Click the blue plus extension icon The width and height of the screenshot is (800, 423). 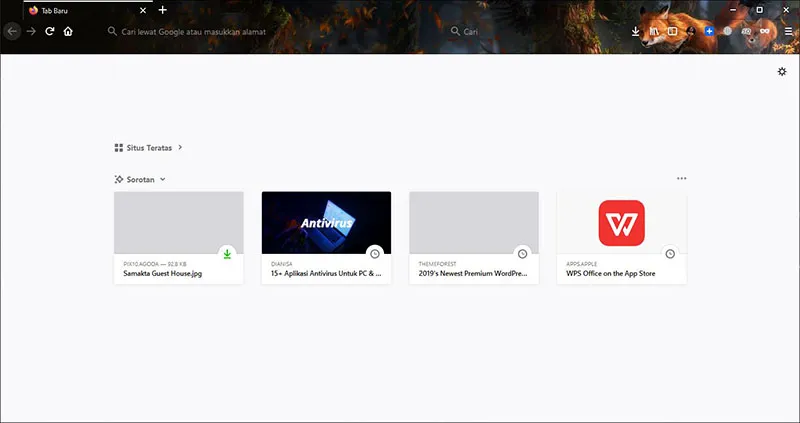click(709, 31)
